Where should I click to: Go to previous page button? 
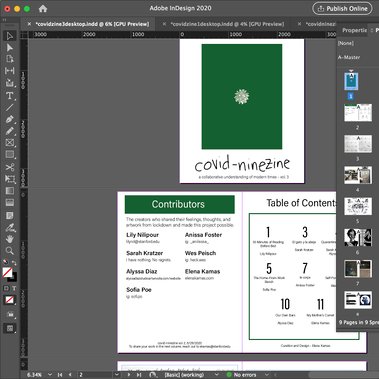tap(70, 375)
